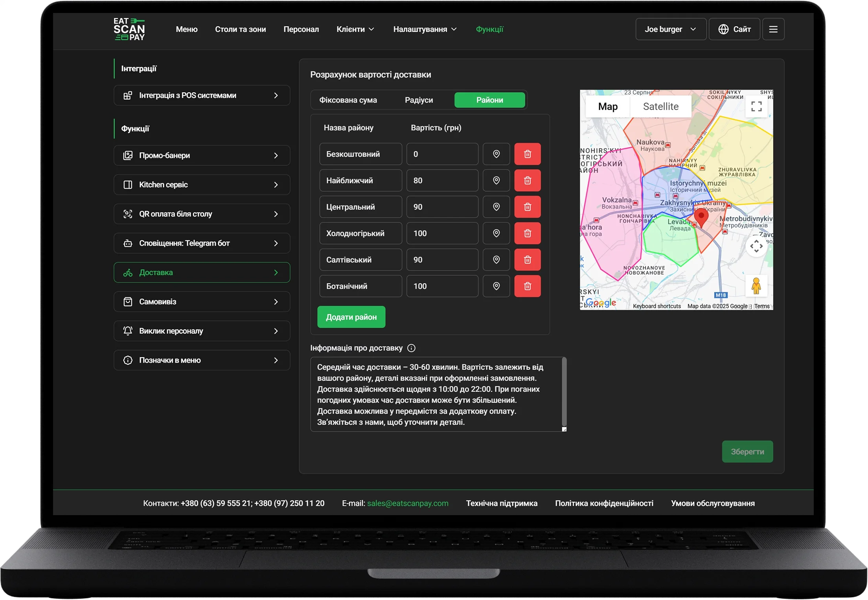This screenshot has width=868, height=600.
Task: Click the Додати район button
Action: click(x=351, y=317)
